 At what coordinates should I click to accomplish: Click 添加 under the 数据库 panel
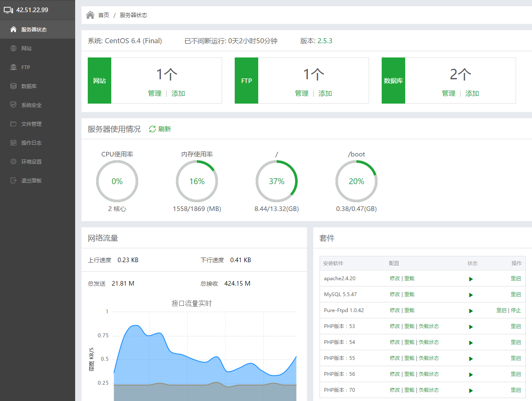click(x=472, y=93)
